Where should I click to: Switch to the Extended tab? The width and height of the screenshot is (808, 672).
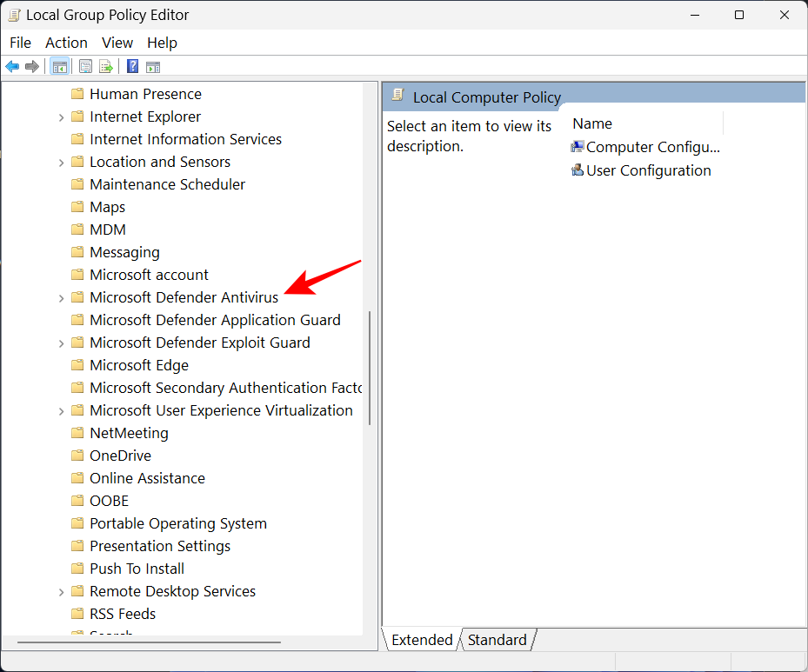pyautogui.click(x=421, y=640)
